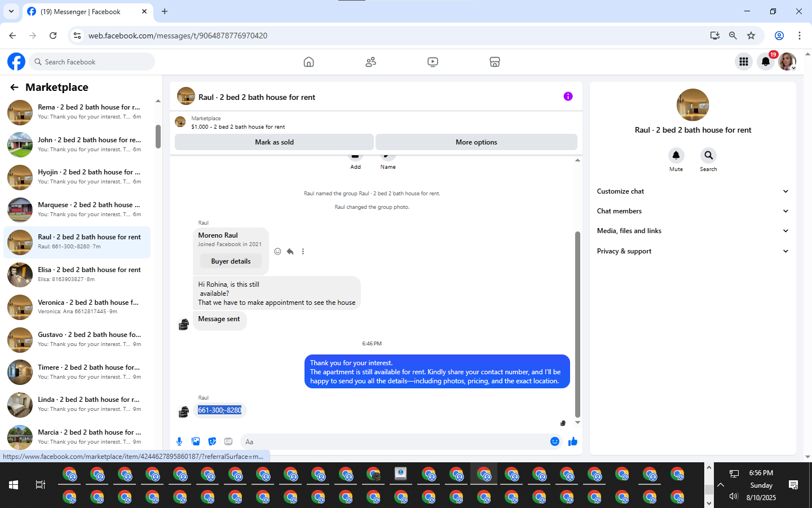Click the Facebook logo
This screenshot has height=508, width=812.
[16, 62]
